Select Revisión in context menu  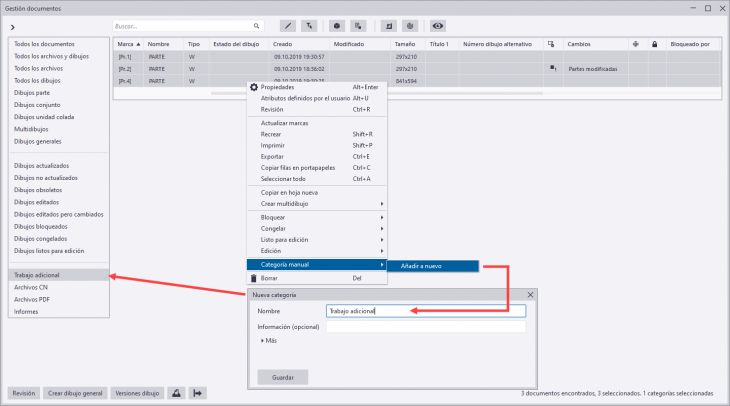click(317, 109)
